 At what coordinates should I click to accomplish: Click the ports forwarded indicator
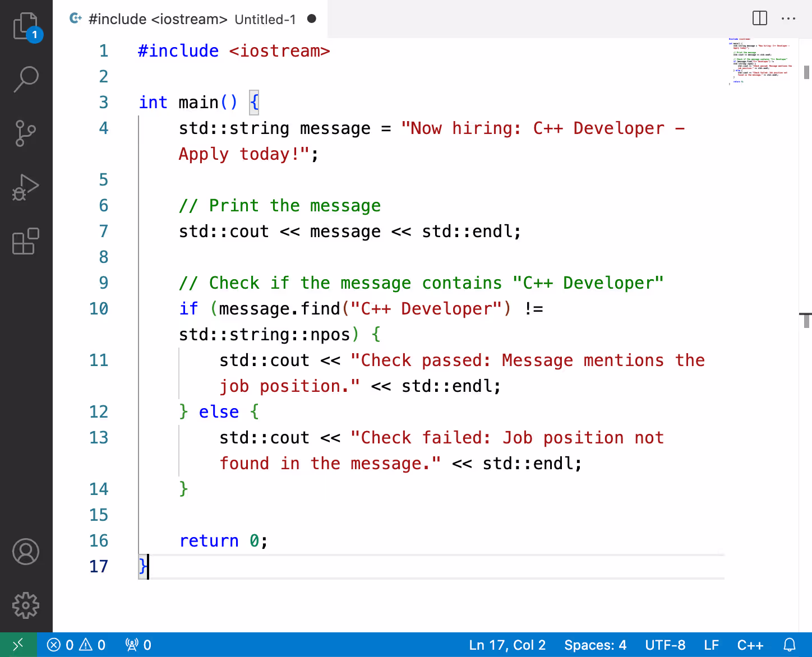138,645
